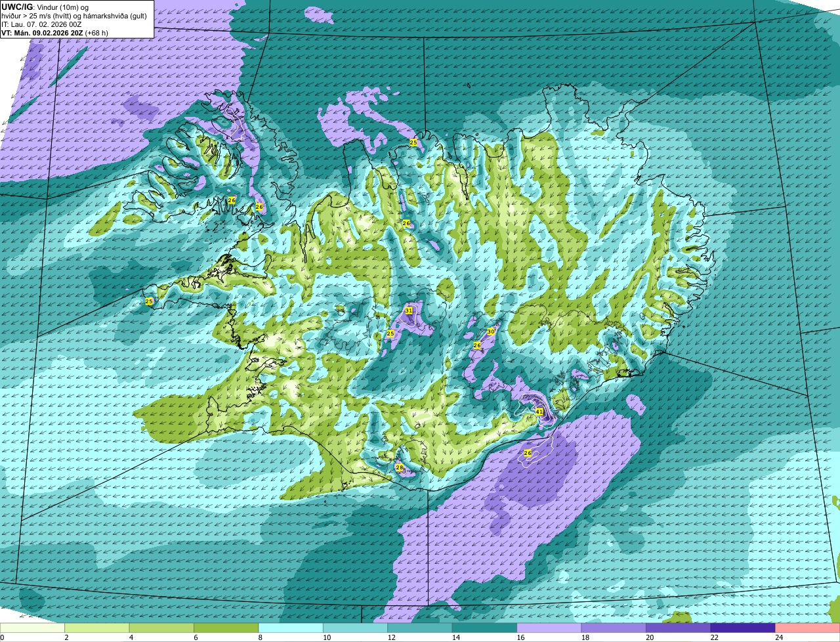Screen dimensions: 840x642
Task: Click the '8' tick label on the scale
Action: click(261, 637)
